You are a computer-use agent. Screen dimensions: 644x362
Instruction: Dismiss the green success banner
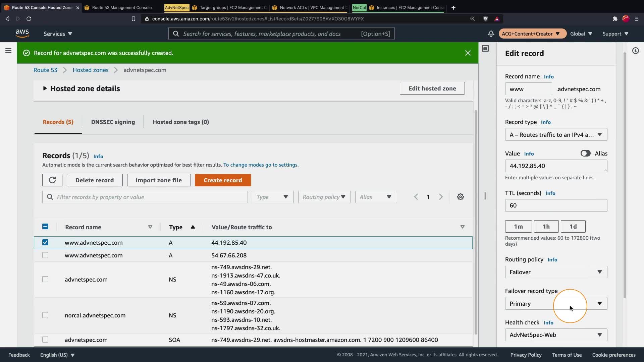point(468,53)
